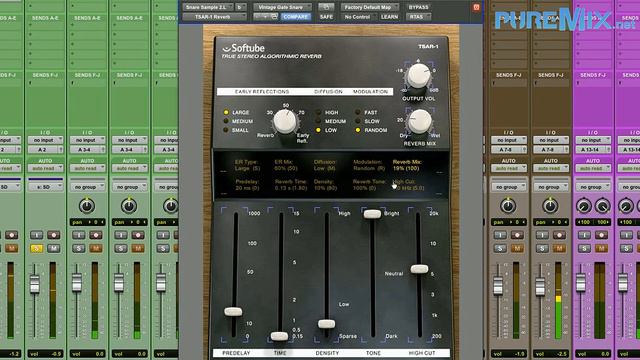Open the Factory Default Map menu
Viewport: 640px width, 360px height.
(x=369, y=7)
